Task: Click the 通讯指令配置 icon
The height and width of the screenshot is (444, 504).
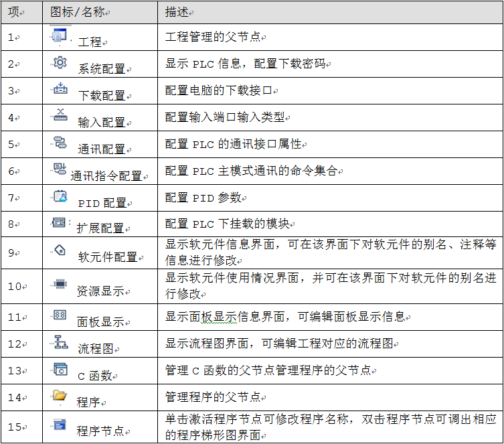Action: coord(60,169)
